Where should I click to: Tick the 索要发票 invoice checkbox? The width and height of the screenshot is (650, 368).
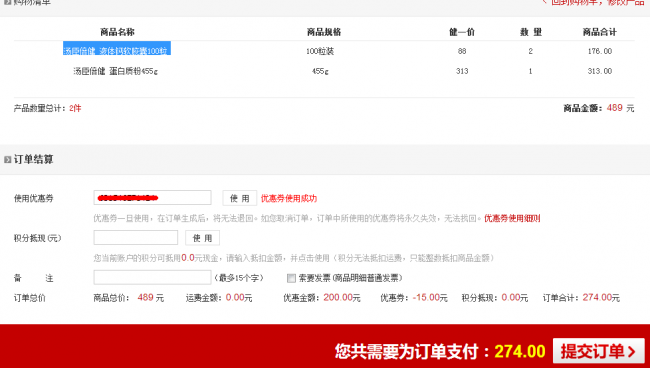[x=291, y=278]
